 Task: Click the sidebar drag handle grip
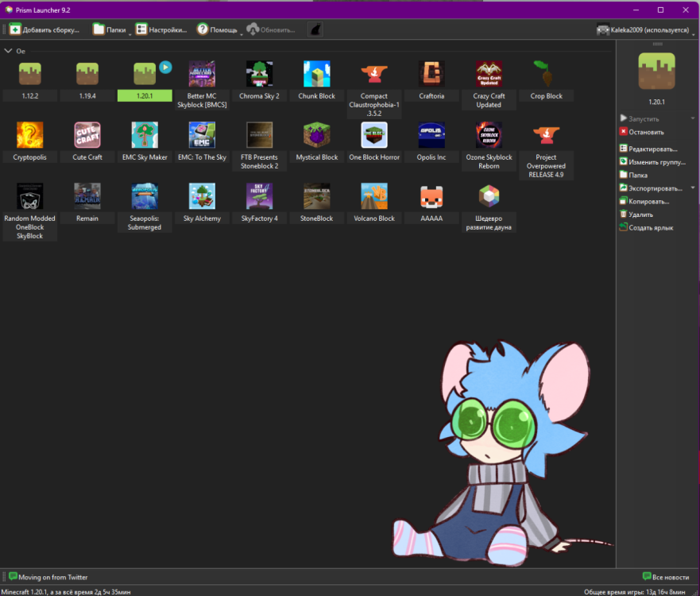click(x=657, y=44)
